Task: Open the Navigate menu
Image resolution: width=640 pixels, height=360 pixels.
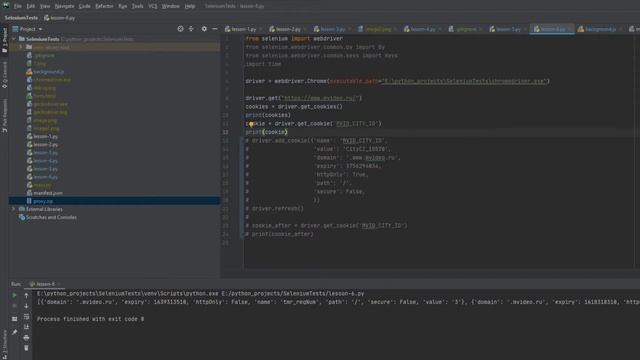Action: 64,6
